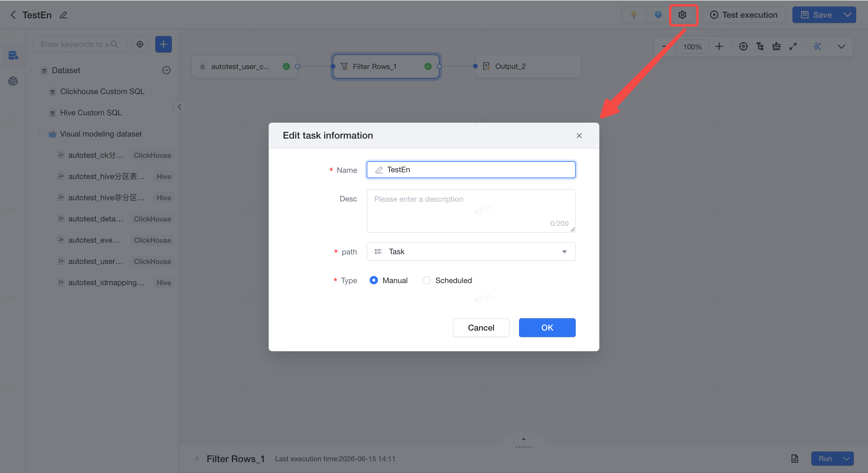Open the Save button dropdown arrow
Image resolution: width=868 pixels, height=473 pixels.
(847, 15)
